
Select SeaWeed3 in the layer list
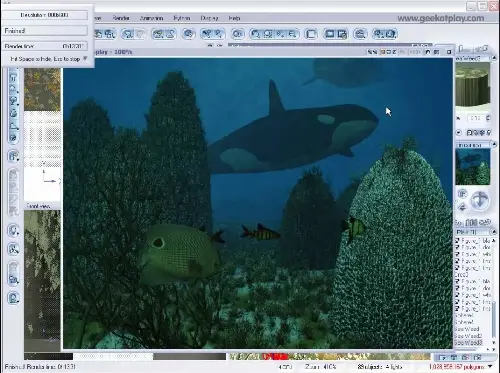[x=469, y=343]
